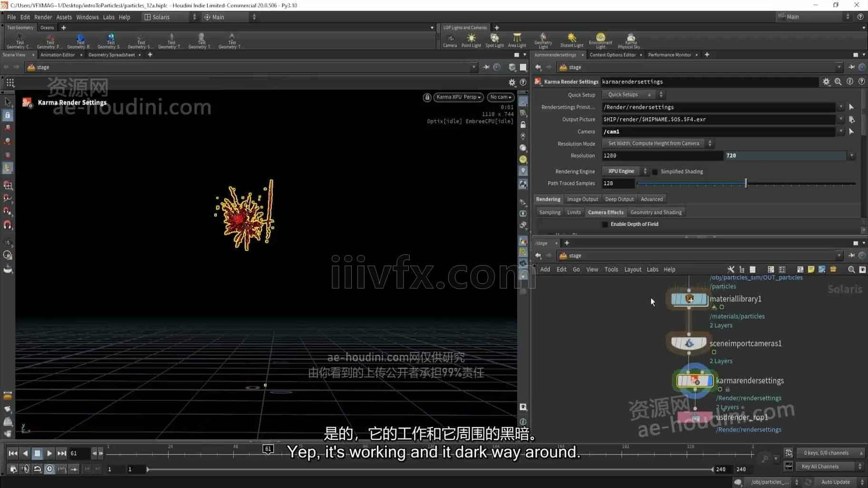Adjust the Path Traced Samples slider
This screenshot has width=868, height=488.
746,183
